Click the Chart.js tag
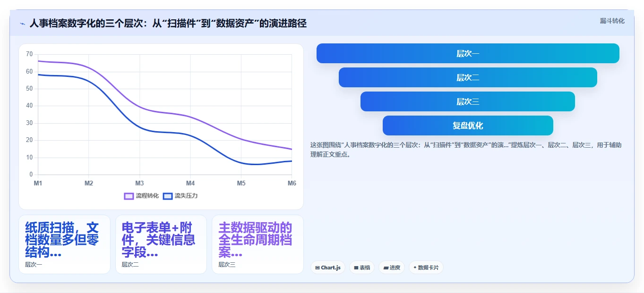Image resolution: width=644 pixels, height=293 pixels. point(328,268)
